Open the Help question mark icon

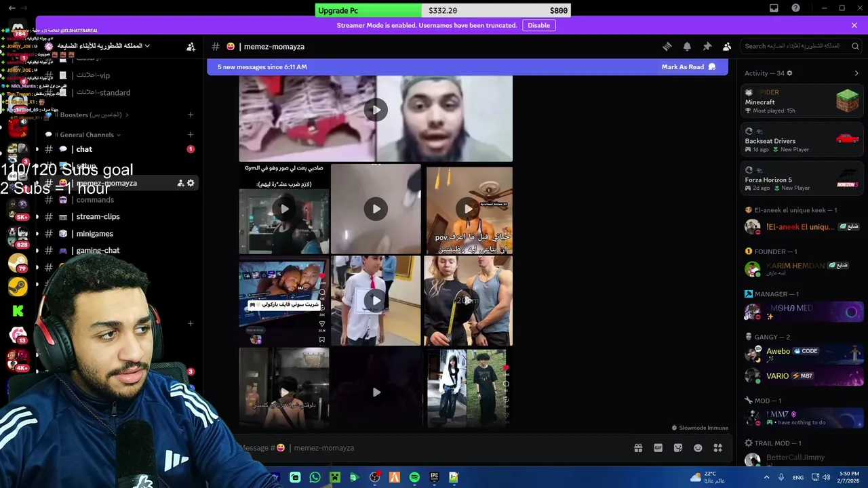coord(795,8)
